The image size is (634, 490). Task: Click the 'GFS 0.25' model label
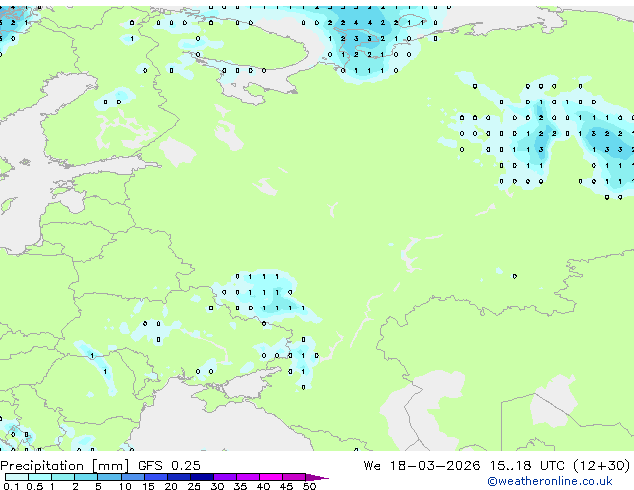tap(169, 466)
